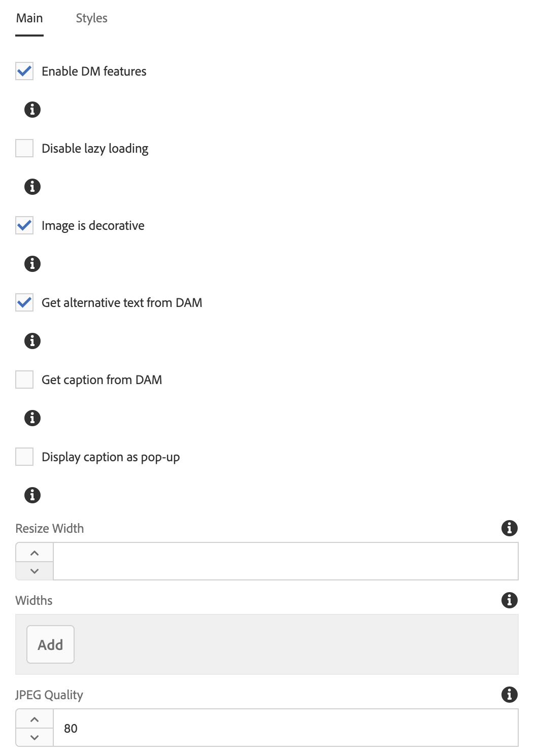Image resolution: width=538 pixels, height=756 pixels.
Task: Click the Resize Width increment arrow
Action: coord(34,552)
